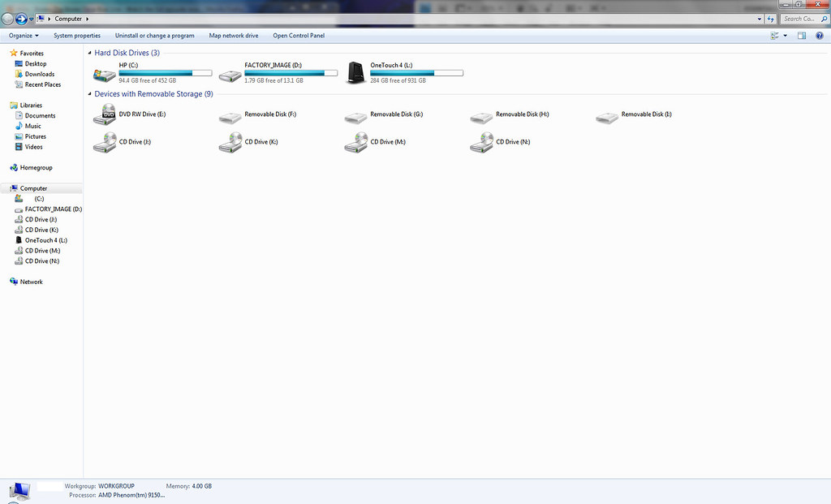Open the Organize dropdown menu
This screenshot has height=504, width=831.
click(x=24, y=36)
